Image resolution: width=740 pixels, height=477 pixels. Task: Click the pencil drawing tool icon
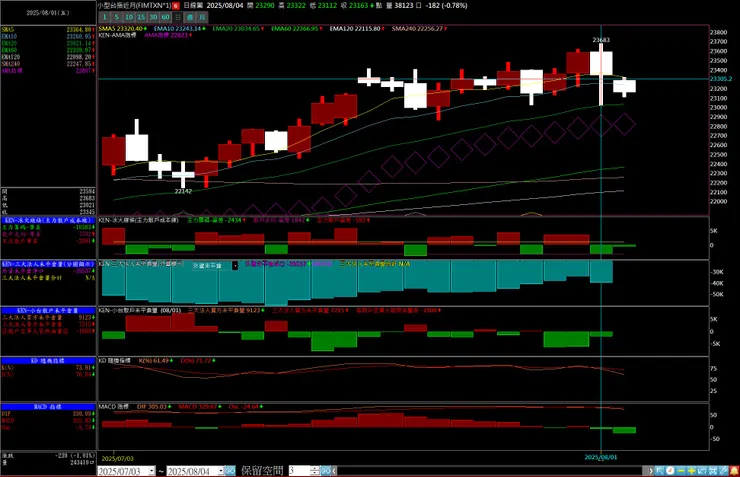(x=723, y=470)
